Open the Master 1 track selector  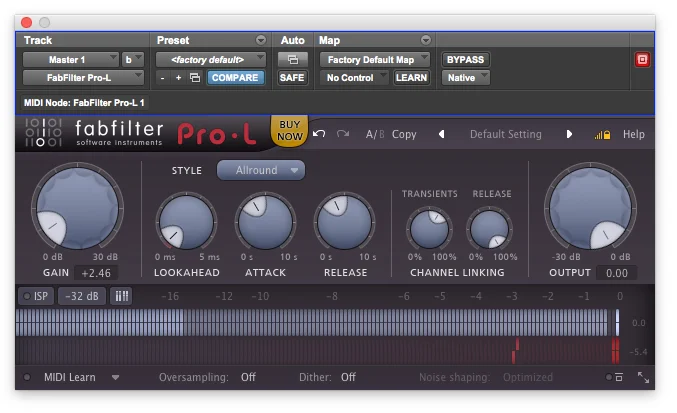click(x=70, y=60)
